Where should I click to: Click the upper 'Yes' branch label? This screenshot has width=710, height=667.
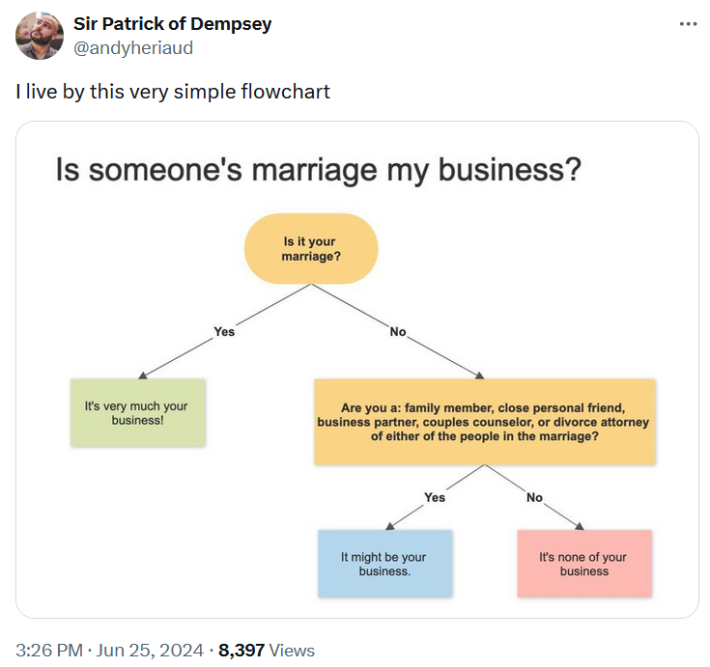pyautogui.click(x=224, y=331)
